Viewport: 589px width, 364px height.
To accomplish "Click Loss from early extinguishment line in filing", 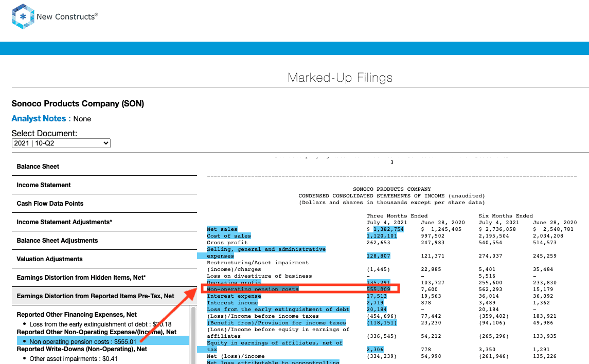I will click(x=278, y=310).
